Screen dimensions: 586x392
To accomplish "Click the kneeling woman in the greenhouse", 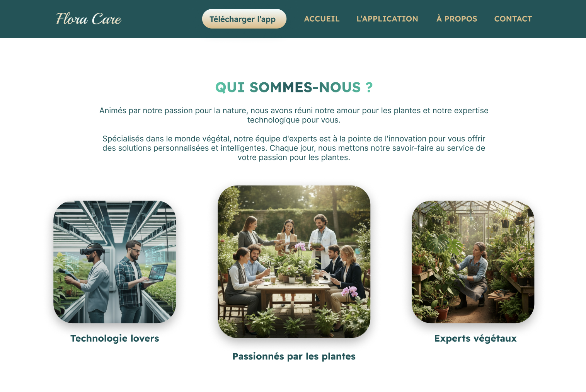I will click(x=471, y=274).
